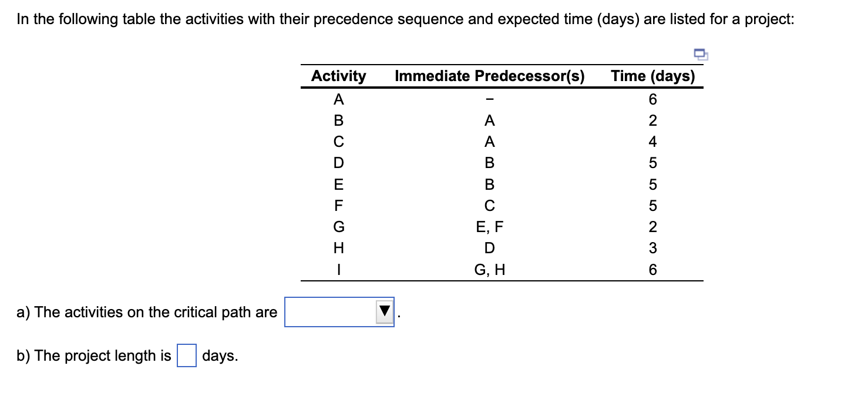The image size is (868, 396).
Task: Click the text 'a) The activities on the critical path are'
Action: pos(146,313)
